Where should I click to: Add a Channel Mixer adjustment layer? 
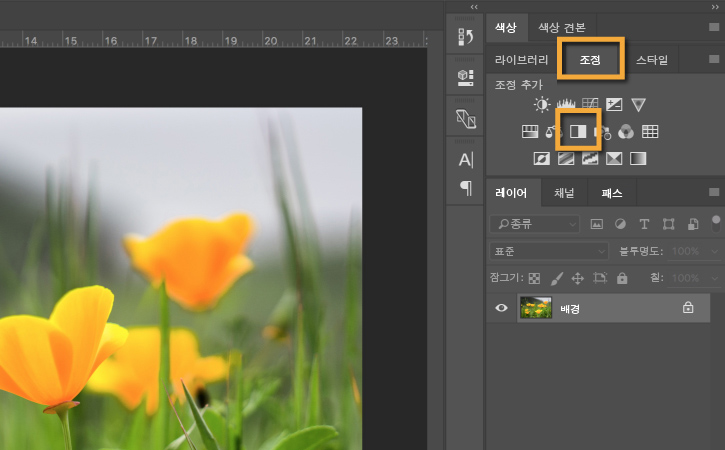point(626,132)
